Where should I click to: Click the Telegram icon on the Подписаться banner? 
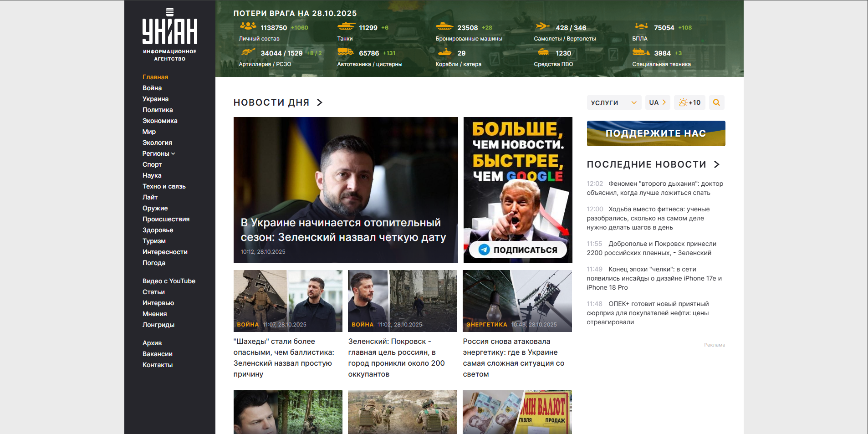click(484, 250)
